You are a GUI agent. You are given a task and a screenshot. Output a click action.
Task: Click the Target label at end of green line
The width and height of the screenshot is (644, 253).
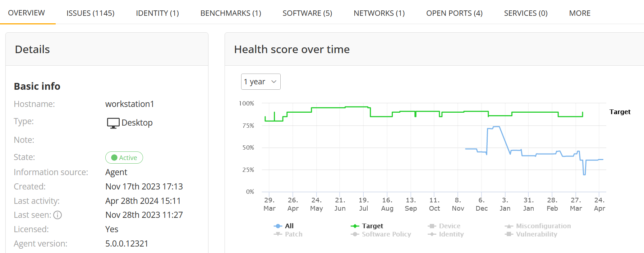pos(620,112)
